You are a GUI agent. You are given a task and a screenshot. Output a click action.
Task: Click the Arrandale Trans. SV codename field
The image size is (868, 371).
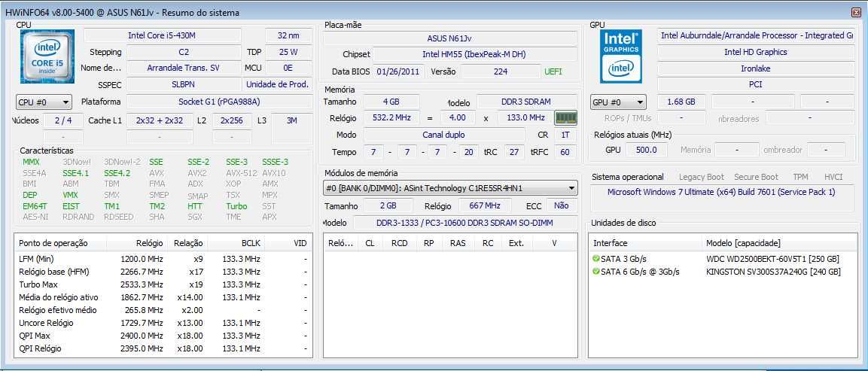(x=183, y=68)
